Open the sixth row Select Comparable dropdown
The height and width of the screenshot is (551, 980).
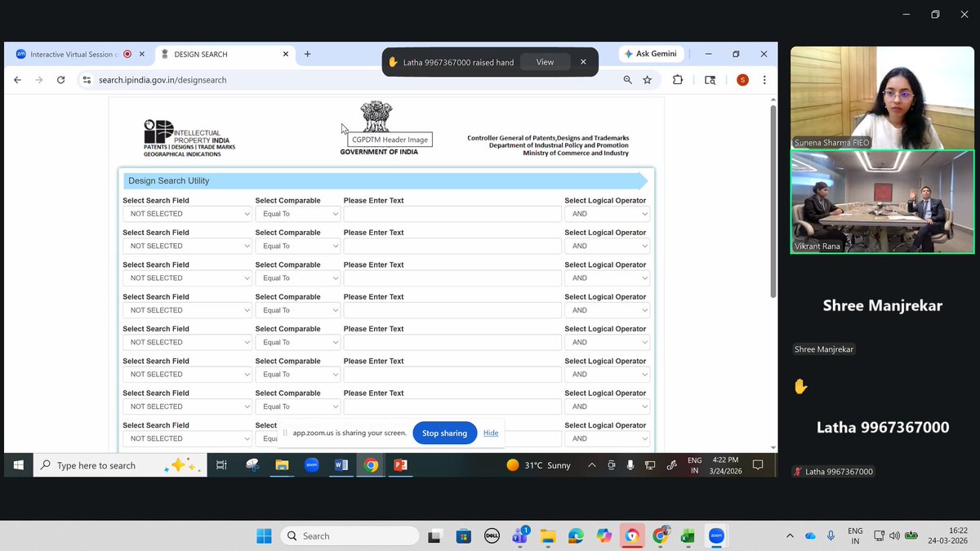point(297,374)
